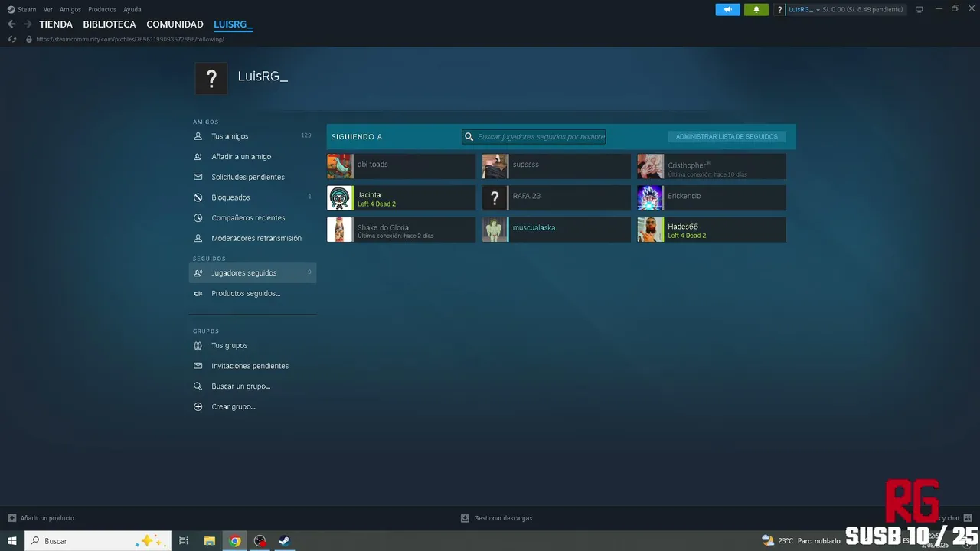
Task: Click the Tus amigos person icon
Action: [198, 136]
